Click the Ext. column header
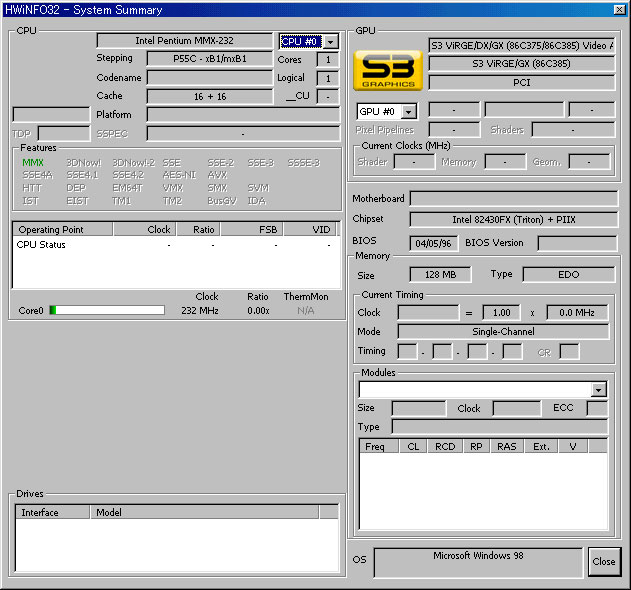The image size is (631, 590). [x=542, y=446]
